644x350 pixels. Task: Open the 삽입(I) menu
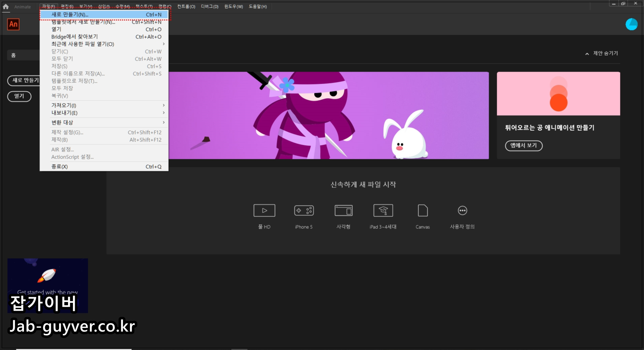[x=104, y=6]
